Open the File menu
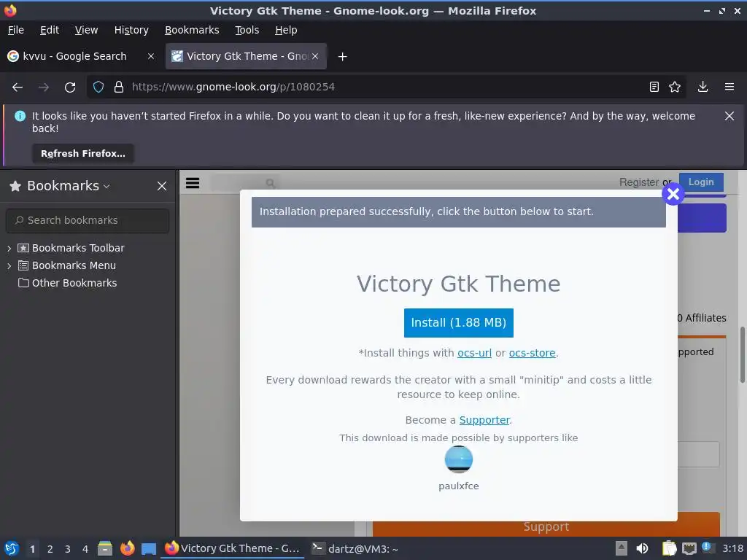The height and width of the screenshot is (560, 747). click(16, 30)
